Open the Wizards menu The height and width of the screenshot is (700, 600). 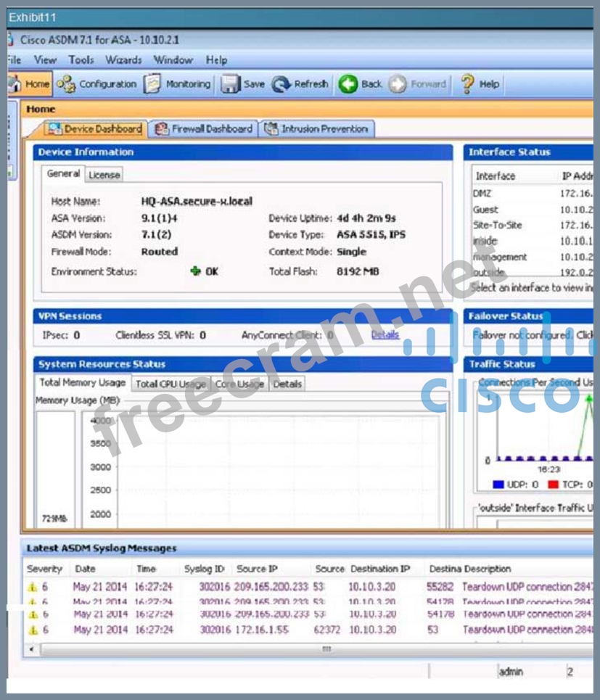(x=123, y=60)
